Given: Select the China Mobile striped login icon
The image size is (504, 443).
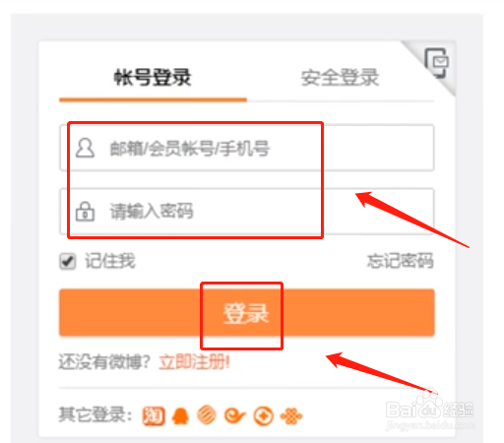Looking at the screenshot, I should (x=207, y=414).
